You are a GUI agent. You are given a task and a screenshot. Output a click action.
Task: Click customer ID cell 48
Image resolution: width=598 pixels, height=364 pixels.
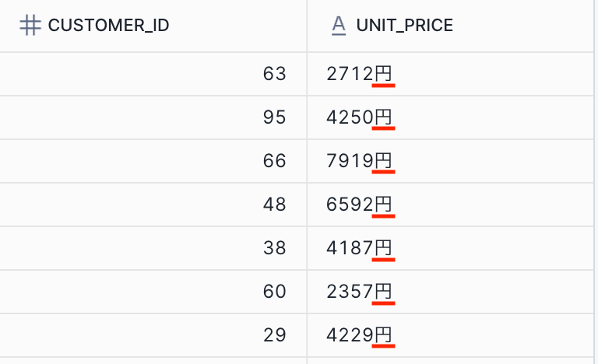[x=274, y=205]
